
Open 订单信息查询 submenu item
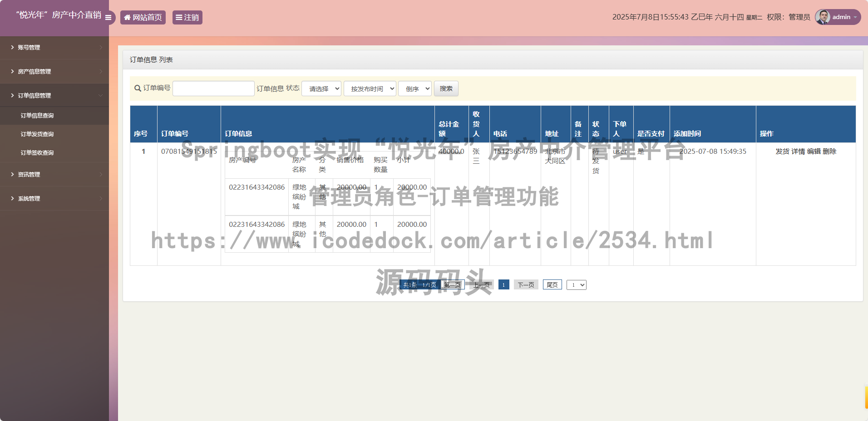[x=37, y=116]
